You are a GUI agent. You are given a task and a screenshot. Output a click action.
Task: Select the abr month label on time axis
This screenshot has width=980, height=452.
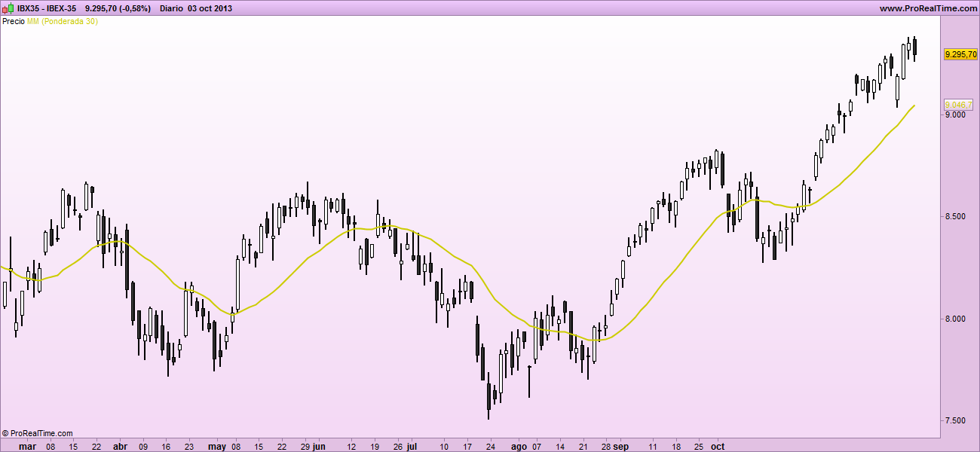pyautogui.click(x=120, y=446)
